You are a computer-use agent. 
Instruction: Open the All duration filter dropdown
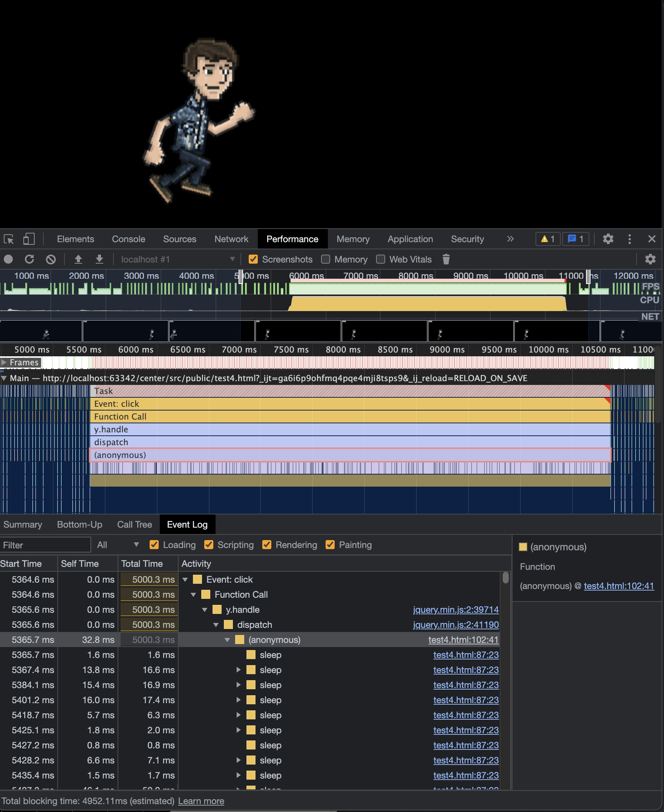point(118,545)
